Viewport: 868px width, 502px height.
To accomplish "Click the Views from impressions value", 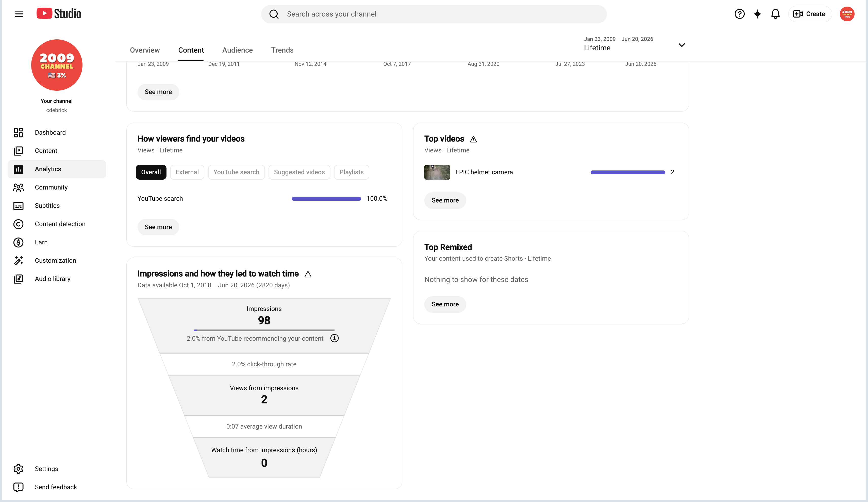I will point(264,399).
